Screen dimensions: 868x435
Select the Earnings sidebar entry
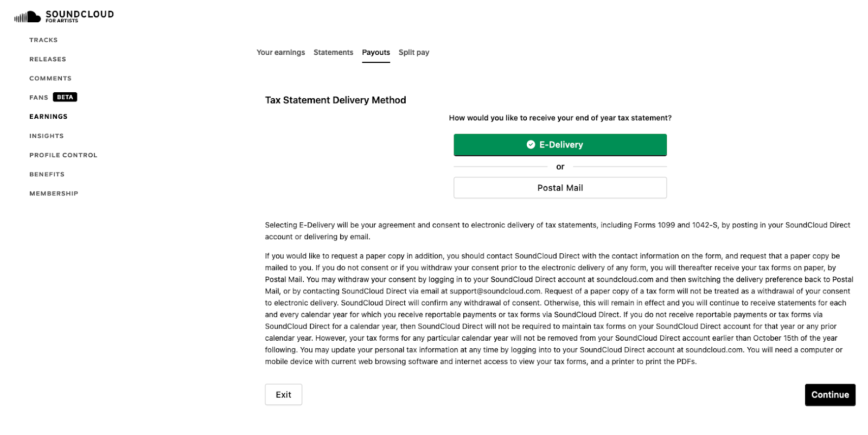(48, 116)
